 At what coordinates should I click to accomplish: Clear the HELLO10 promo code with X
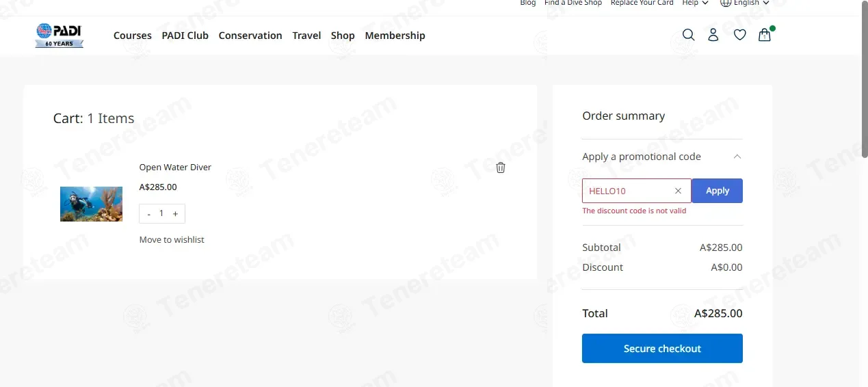tap(678, 191)
